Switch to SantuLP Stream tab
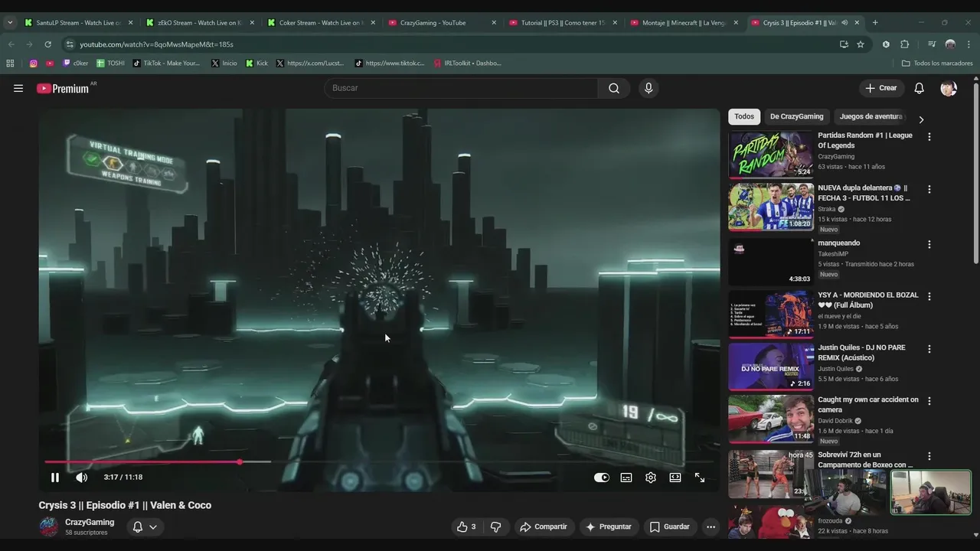 [79, 23]
